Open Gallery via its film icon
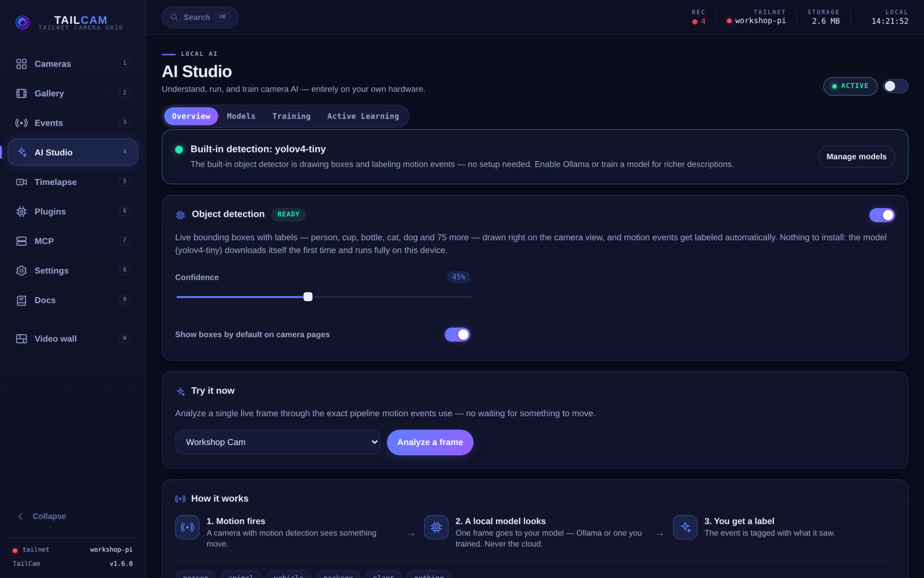This screenshot has height=578, width=924. (x=21, y=93)
